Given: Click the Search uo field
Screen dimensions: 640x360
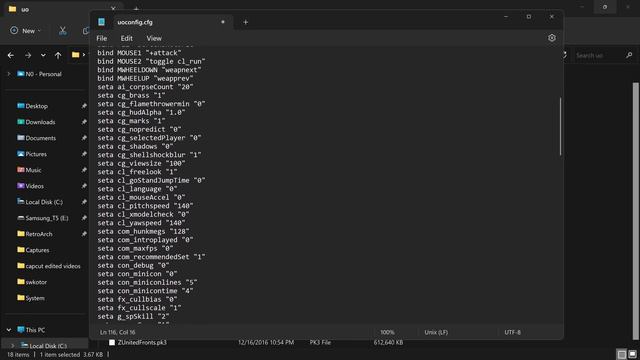Looking at the screenshot, I should 598,55.
